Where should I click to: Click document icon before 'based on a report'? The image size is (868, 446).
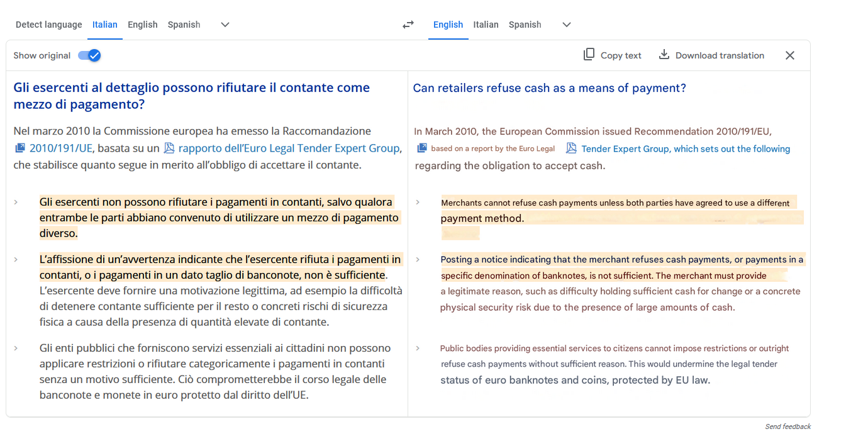421,148
